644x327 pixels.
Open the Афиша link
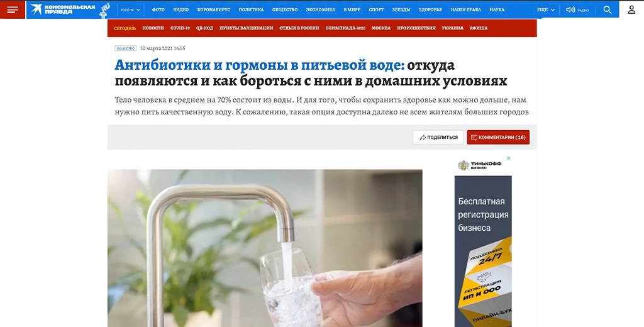coord(479,28)
